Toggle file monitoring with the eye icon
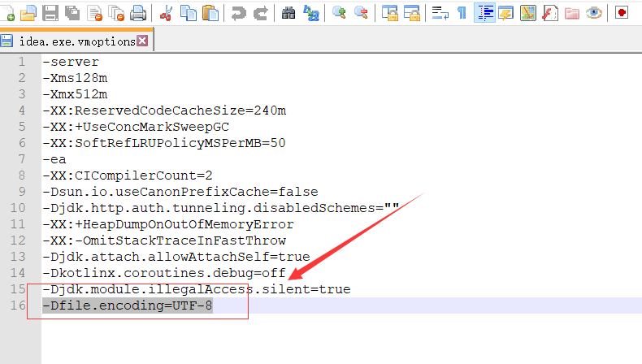The image size is (642, 364). click(x=594, y=13)
